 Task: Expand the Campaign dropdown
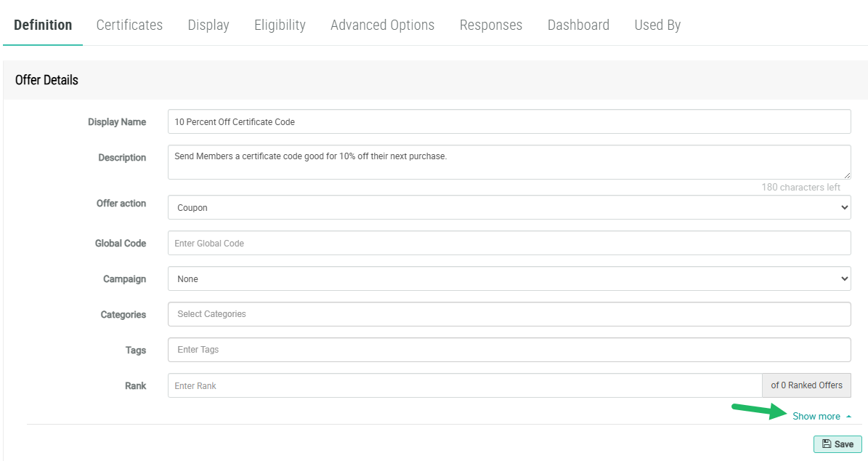coord(508,278)
